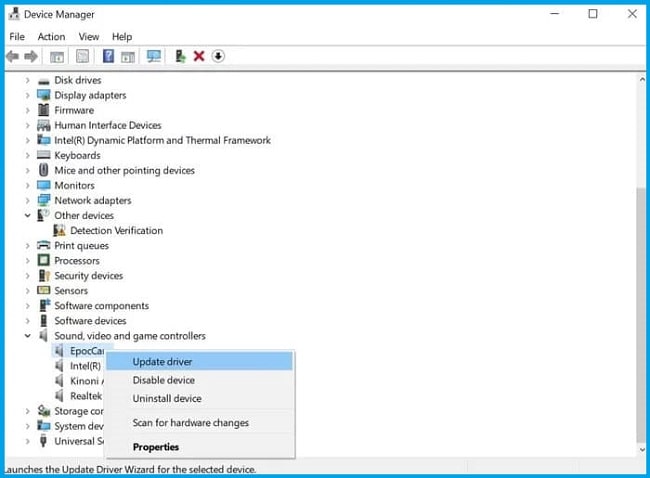Expand the Firmware node
This screenshot has height=478, width=650.
point(27,110)
